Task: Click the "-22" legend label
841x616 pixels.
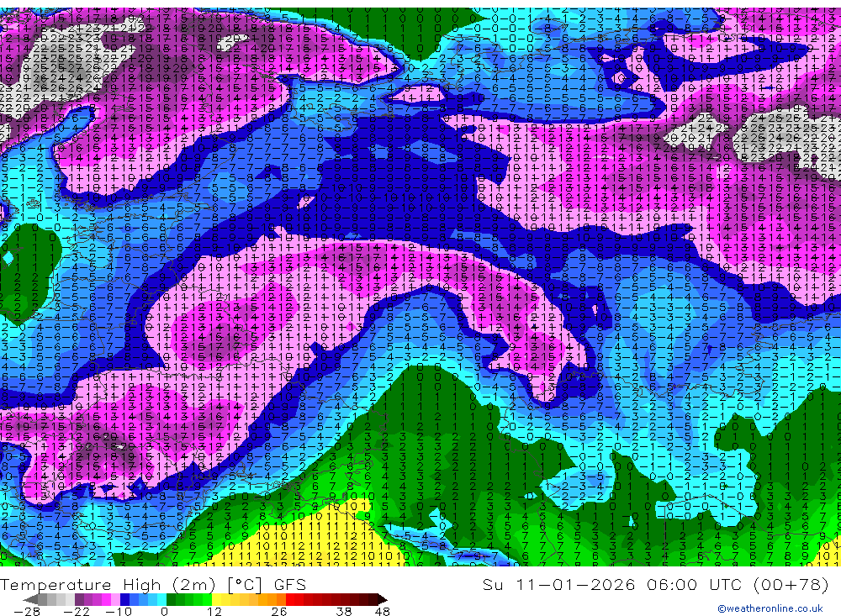Action: [77, 611]
